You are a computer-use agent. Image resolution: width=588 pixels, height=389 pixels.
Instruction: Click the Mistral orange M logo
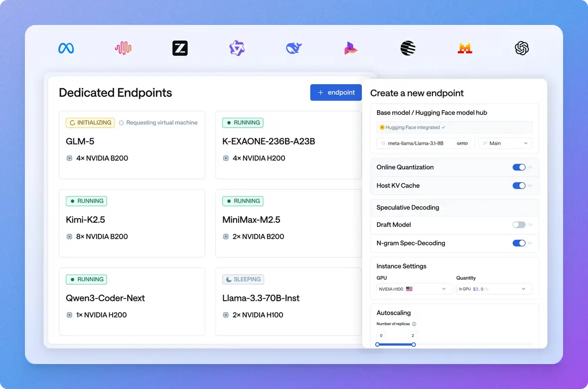point(465,48)
